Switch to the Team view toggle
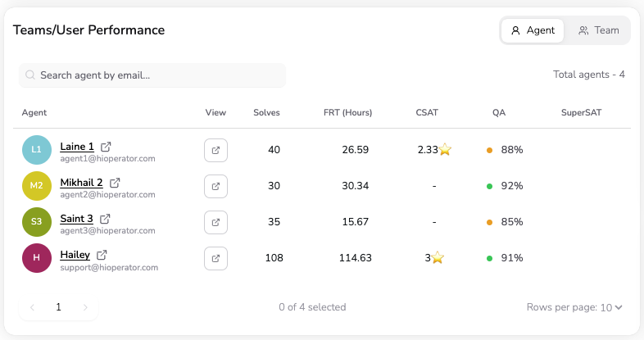644x340 pixels. (x=599, y=30)
